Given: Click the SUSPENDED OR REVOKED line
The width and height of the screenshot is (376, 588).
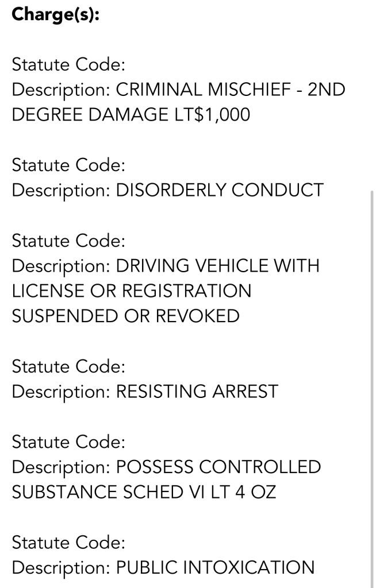Looking at the screenshot, I should 125,316.
